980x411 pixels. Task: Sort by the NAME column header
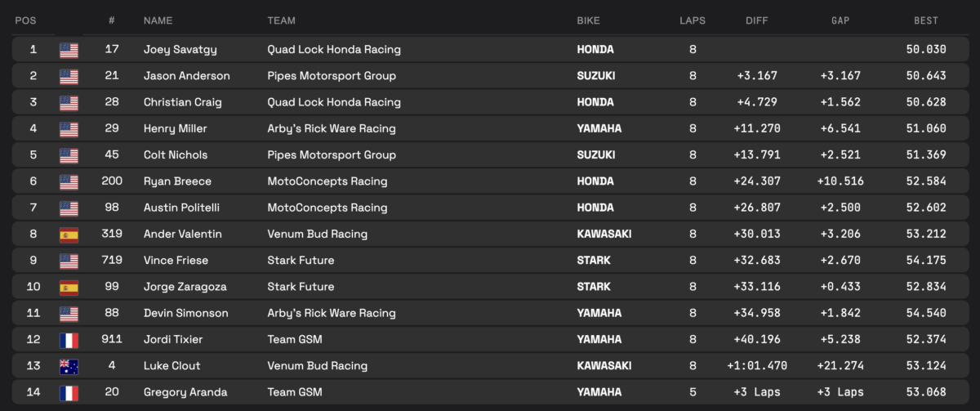(x=158, y=20)
